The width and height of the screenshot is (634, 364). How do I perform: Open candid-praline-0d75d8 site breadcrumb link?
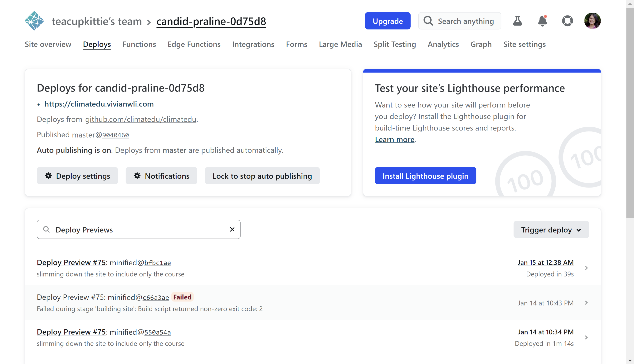click(211, 21)
